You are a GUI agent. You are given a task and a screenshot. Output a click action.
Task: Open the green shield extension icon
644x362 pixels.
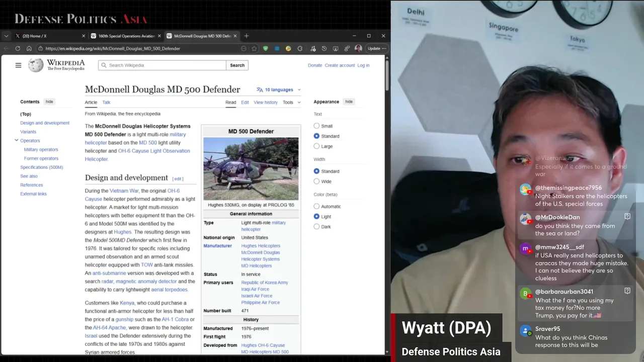[x=266, y=49]
